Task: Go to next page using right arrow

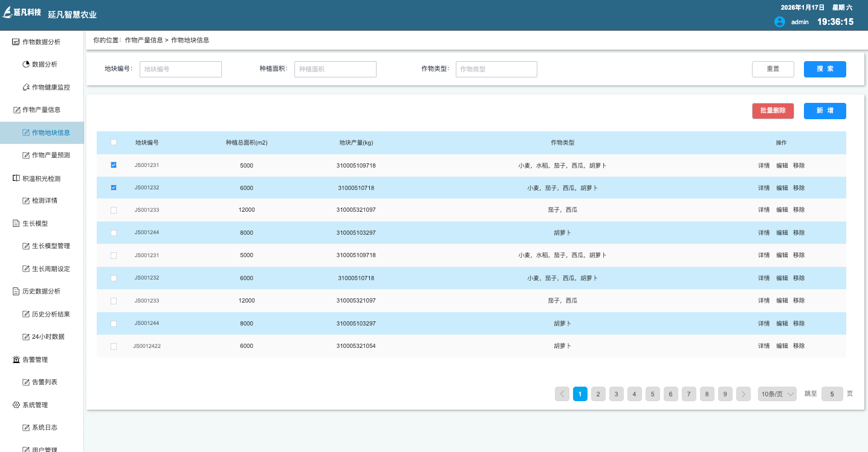Action: [x=743, y=394]
